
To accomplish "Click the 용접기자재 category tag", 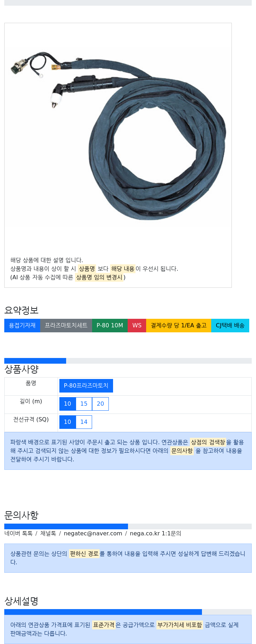I will click(22, 325).
